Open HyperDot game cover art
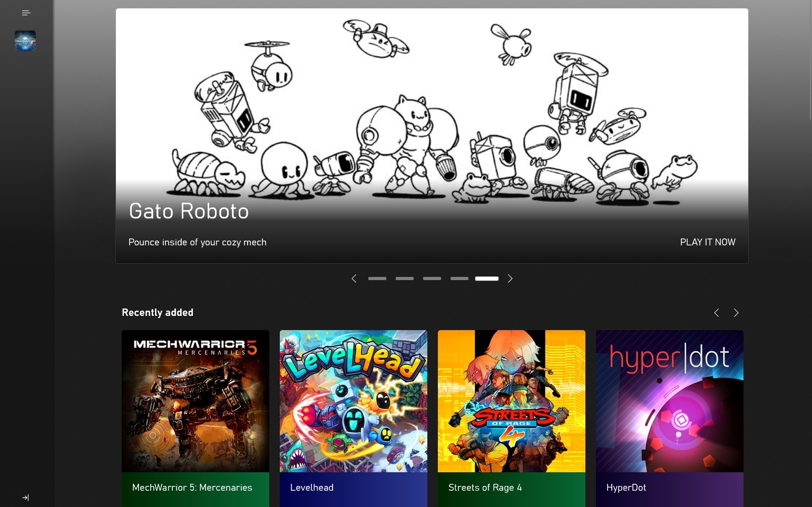 [670, 401]
